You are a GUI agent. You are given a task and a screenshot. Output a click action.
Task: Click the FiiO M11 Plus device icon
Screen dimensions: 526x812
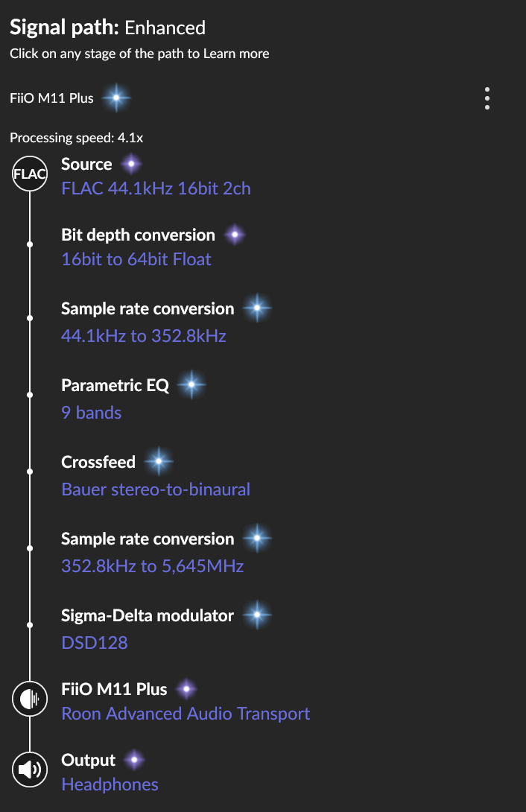coord(30,699)
